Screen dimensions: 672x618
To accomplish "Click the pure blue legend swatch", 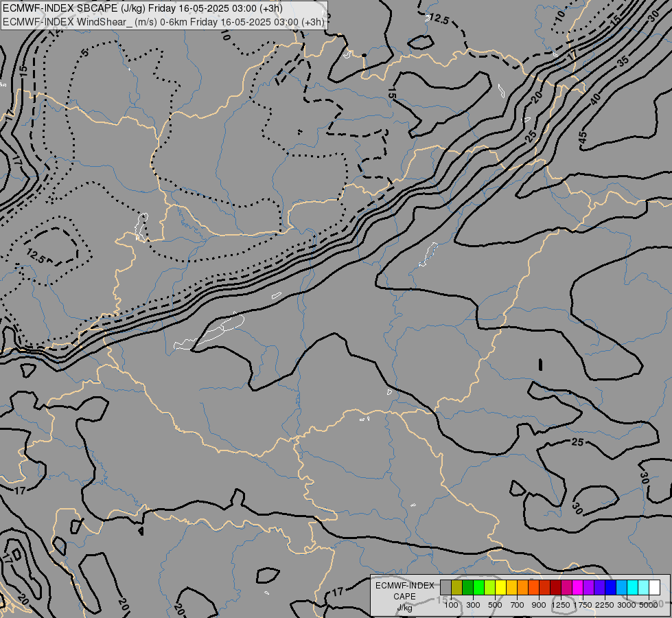I will [611, 587].
